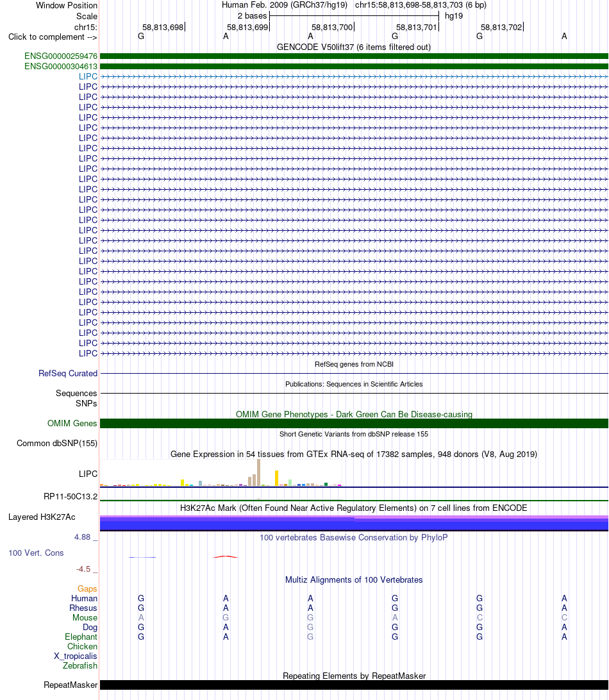
Task: Click 'Repeating Elements by RepeatMasker' title
Action: tap(354, 676)
